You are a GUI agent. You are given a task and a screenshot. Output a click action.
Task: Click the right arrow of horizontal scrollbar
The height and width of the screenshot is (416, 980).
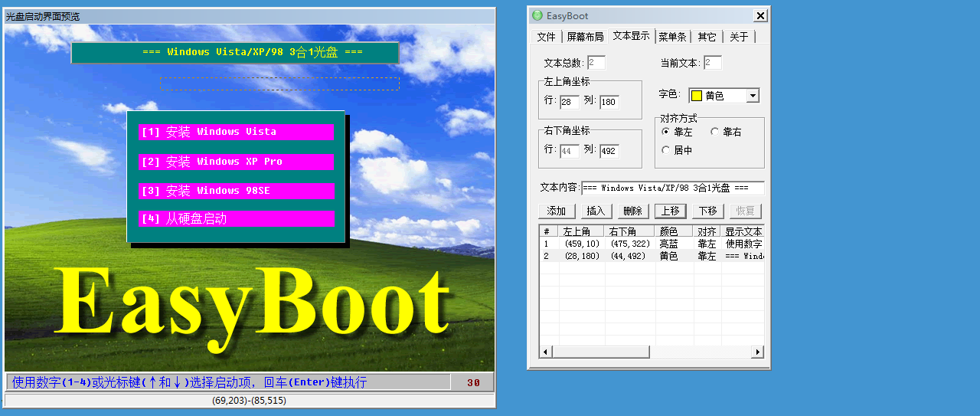tap(757, 352)
